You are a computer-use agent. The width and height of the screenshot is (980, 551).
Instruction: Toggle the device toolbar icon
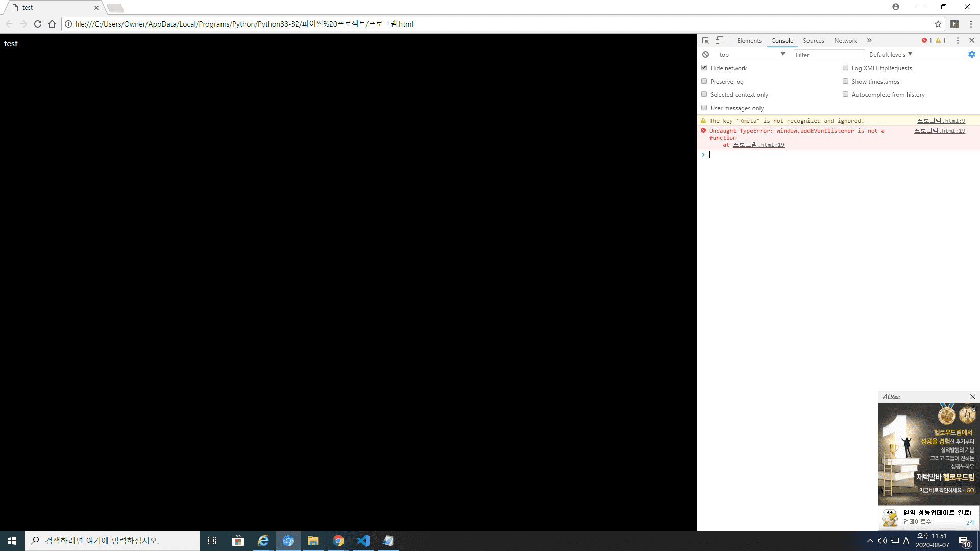[719, 41]
